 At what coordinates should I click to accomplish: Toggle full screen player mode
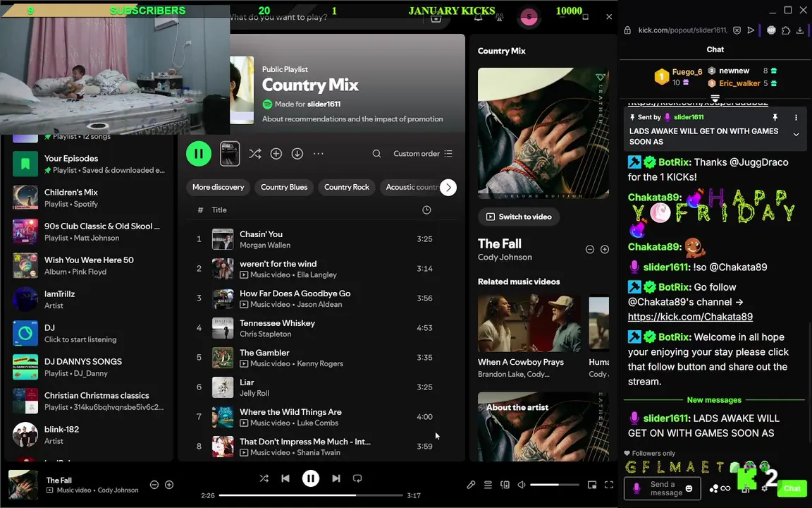tap(609, 485)
